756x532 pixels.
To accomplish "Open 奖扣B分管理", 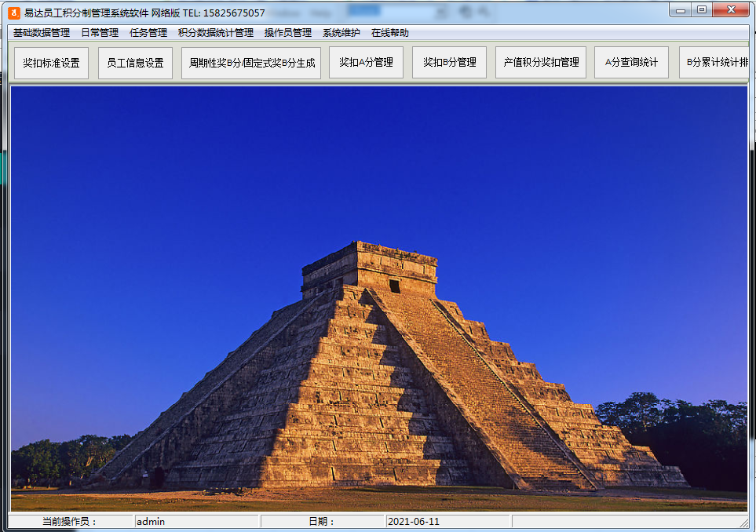I will coord(449,62).
